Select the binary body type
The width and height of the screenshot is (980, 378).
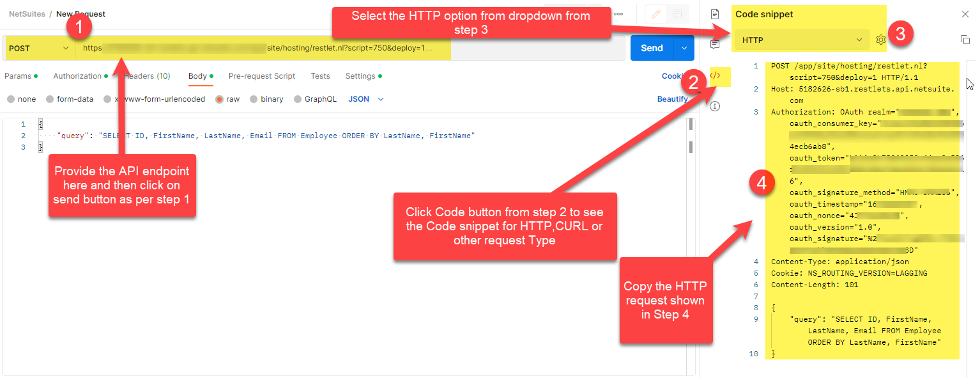click(267, 99)
